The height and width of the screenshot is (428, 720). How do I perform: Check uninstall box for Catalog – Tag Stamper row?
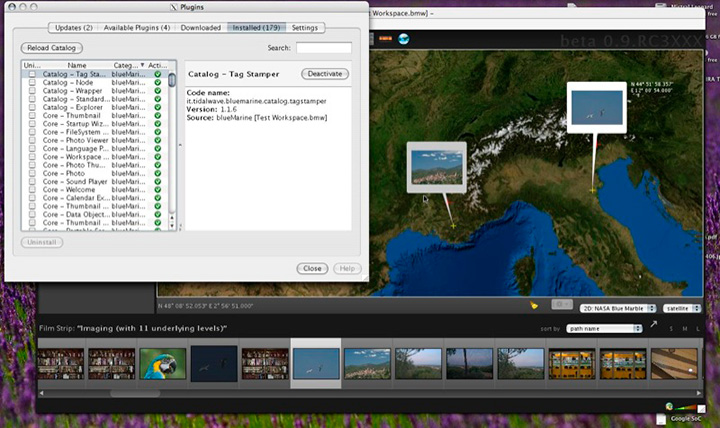point(32,74)
